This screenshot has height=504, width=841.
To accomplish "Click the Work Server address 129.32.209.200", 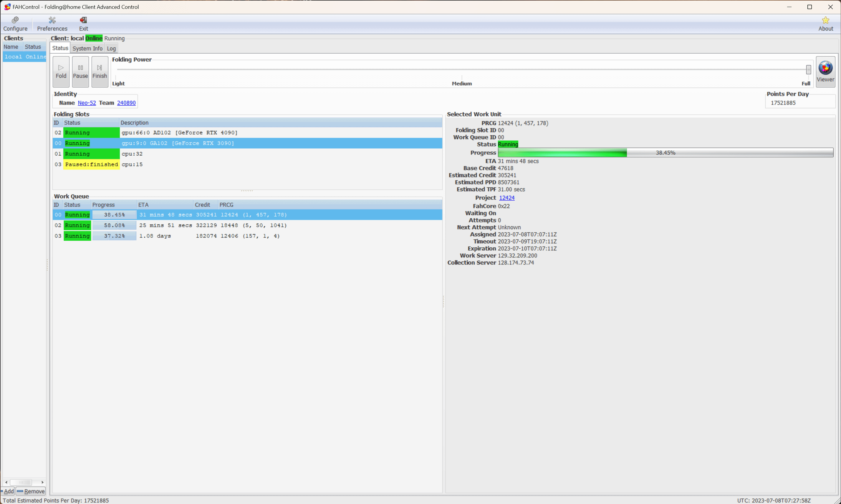I will [517, 256].
